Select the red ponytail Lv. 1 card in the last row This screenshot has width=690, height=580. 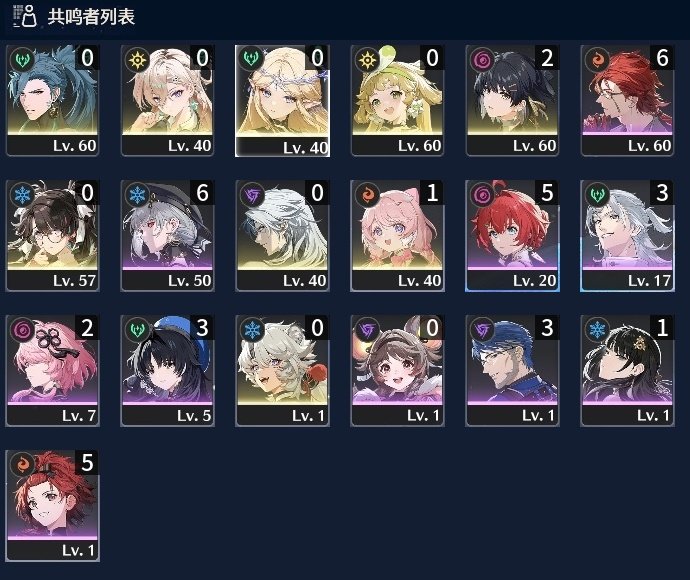(52, 506)
